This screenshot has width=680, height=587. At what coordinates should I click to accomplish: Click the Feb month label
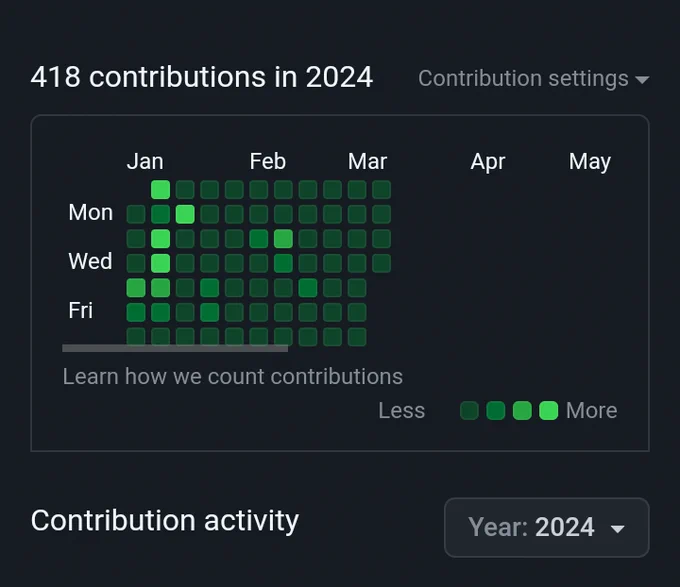tap(268, 161)
